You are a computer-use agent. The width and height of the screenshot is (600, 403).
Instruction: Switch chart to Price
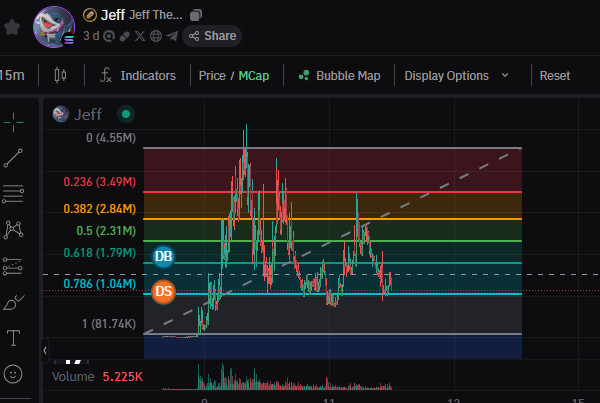pos(212,76)
